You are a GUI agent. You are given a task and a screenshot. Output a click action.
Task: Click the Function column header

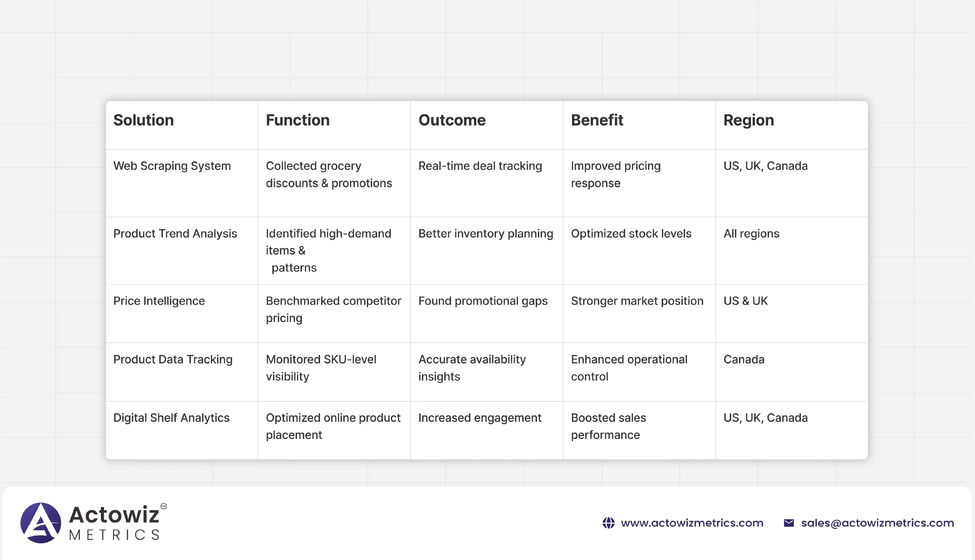298,120
